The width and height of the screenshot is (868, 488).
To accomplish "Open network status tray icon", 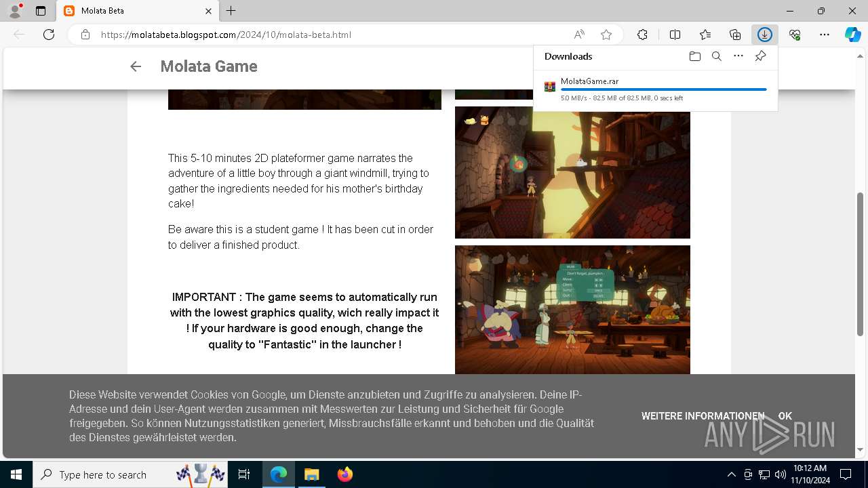I will tap(764, 474).
